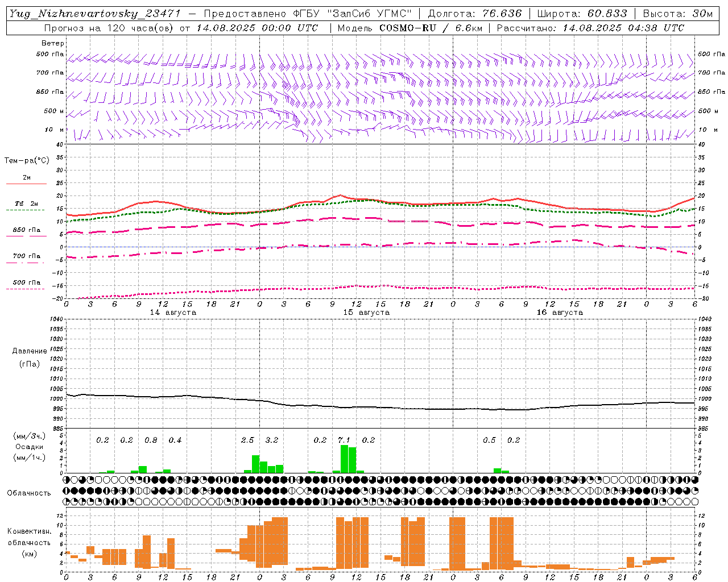728x582 pixels.
Task: Click the 2.5 precipitation total
Action: pos(247,440)
